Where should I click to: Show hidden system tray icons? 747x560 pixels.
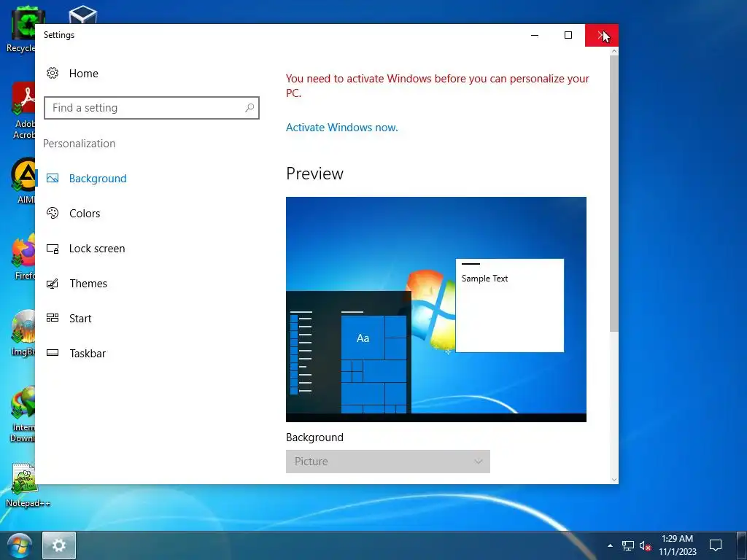point(610,545)
